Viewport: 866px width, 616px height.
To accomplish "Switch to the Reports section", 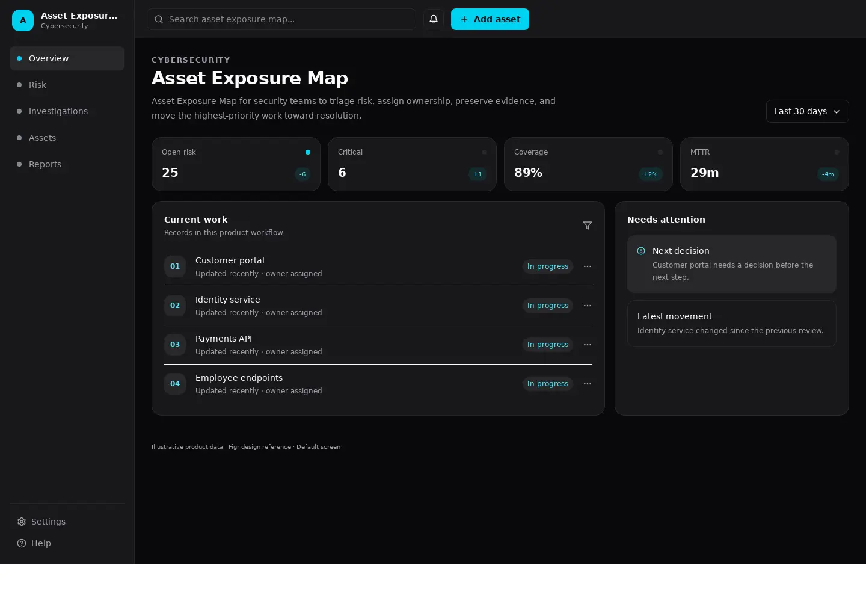I will click(x=67, y=164).
